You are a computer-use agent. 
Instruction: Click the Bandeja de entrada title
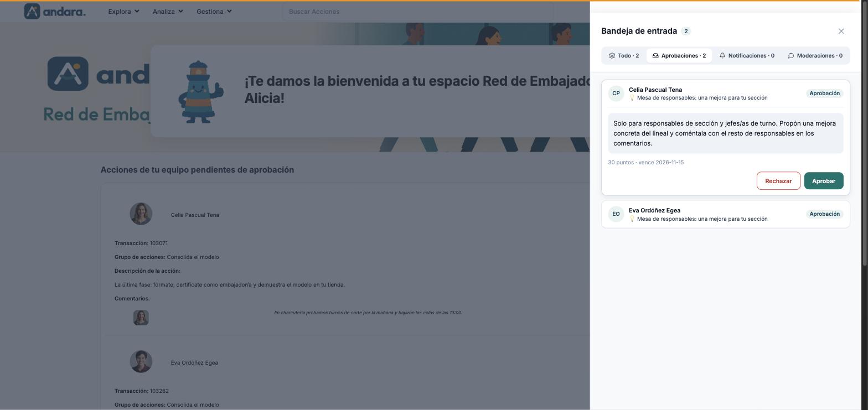coord(639,31)
